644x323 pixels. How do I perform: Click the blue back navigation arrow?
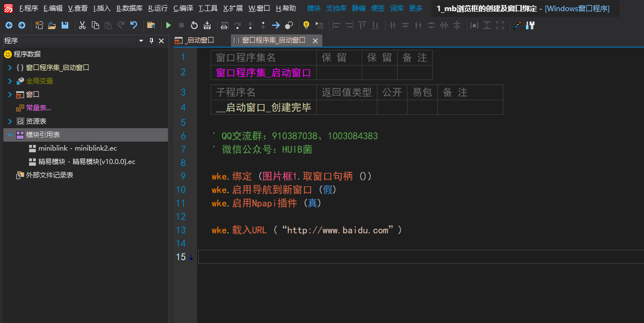pos(8,25)
